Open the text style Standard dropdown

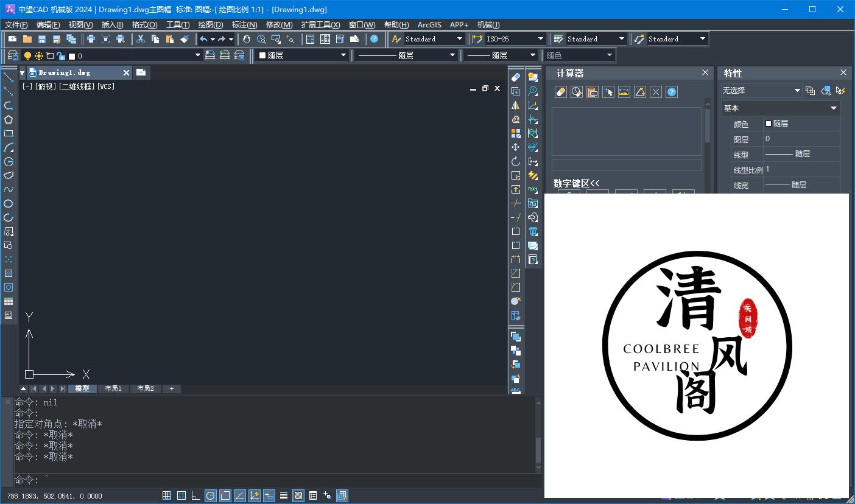pos(434,39)
